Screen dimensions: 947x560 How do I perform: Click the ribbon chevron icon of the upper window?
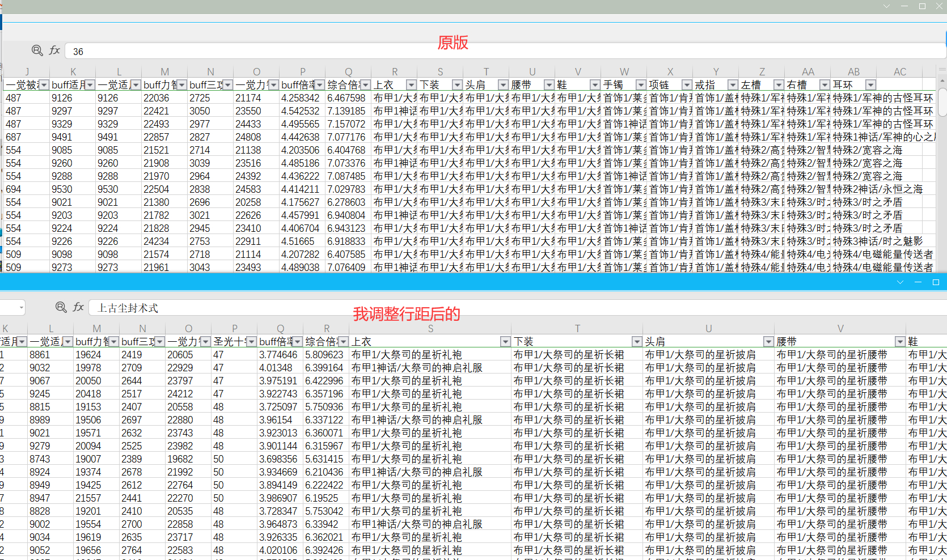pos(887,6)
